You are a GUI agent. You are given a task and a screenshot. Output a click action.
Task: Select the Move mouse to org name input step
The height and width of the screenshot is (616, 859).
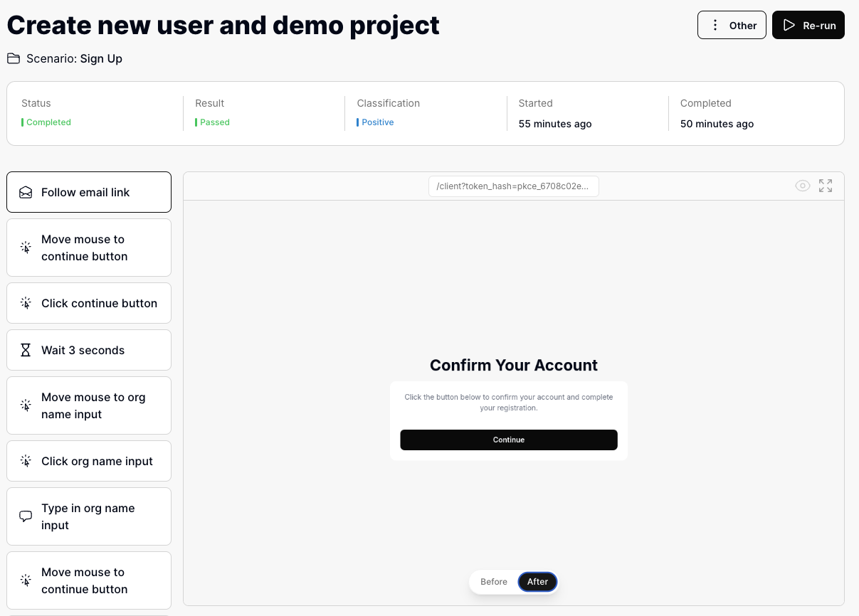89,405
